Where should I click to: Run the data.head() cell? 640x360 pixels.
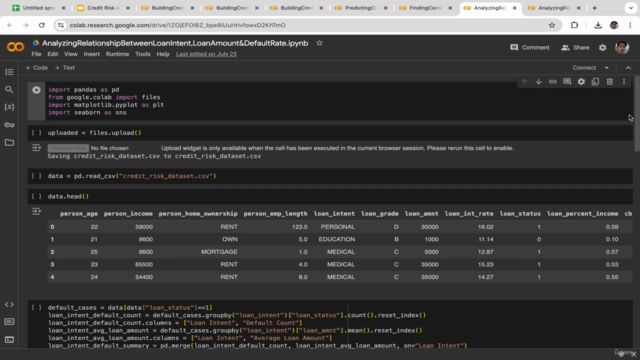click(x=36, y=196)
